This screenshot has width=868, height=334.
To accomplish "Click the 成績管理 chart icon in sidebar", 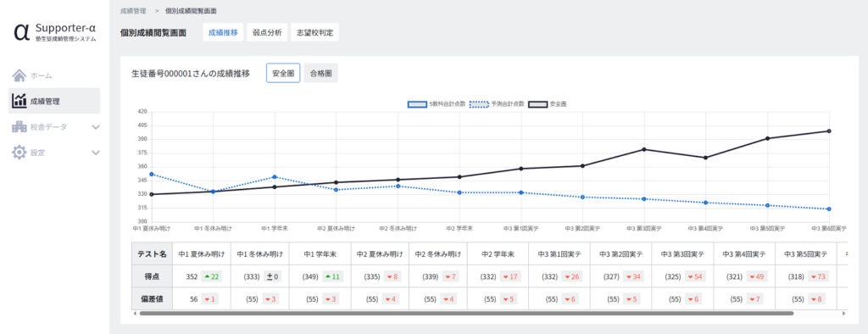I will click(19, 101).
